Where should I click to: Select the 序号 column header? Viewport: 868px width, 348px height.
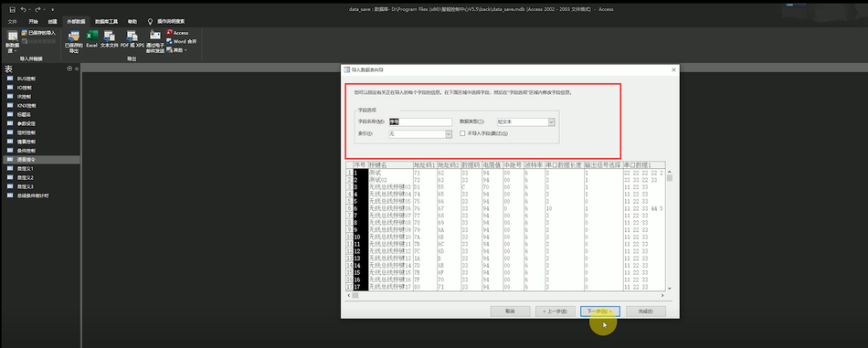coord(360,165)
